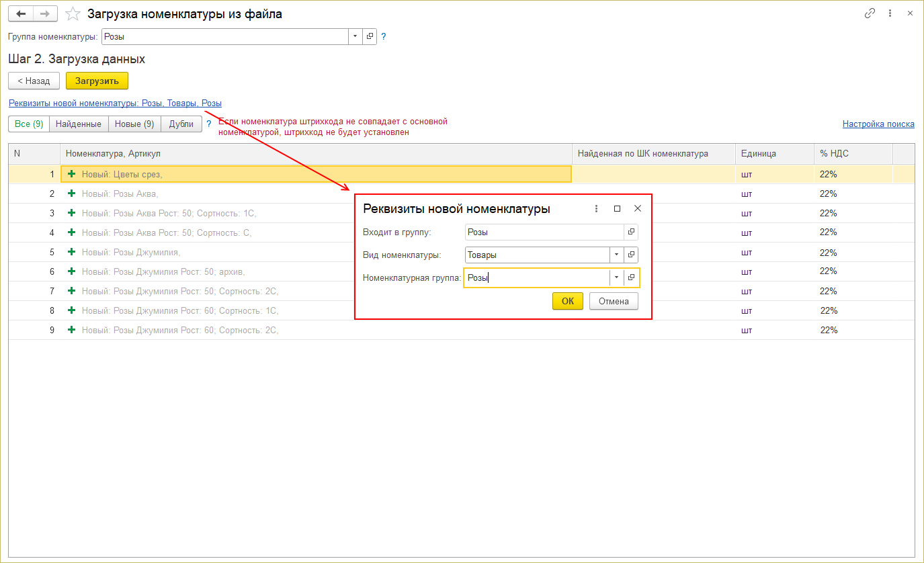Click plus icon in row Розы Джумилия архив
This screenshot has width=924, height=563.
[x=72, y=271]
